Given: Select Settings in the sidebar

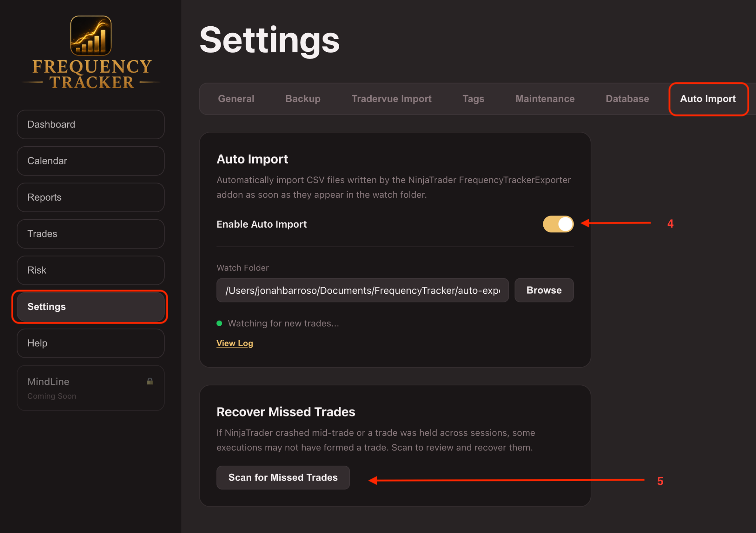Looking at the screenshot, I should 91,307.
